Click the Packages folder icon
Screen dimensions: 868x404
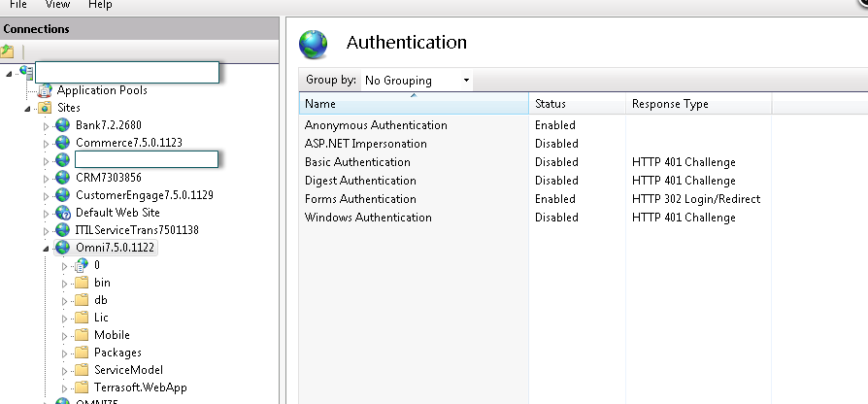[x=82, y=353]
